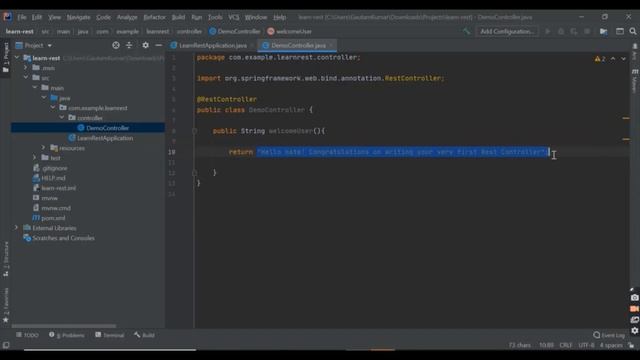The image size is (640, 360).
Task: Open the Maven side tab
Action: tap(635, 82)
